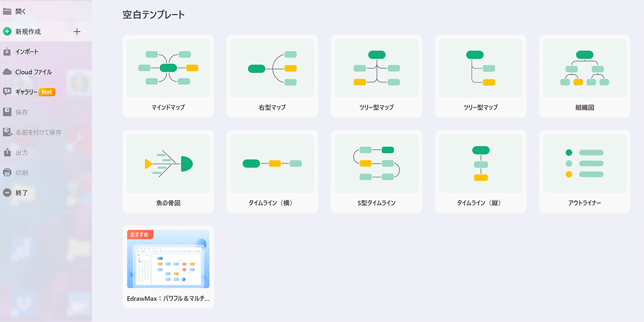Select the タイムライン（縦） template
This screenshot has height=322, width=644.
click(x=480, y=172)
